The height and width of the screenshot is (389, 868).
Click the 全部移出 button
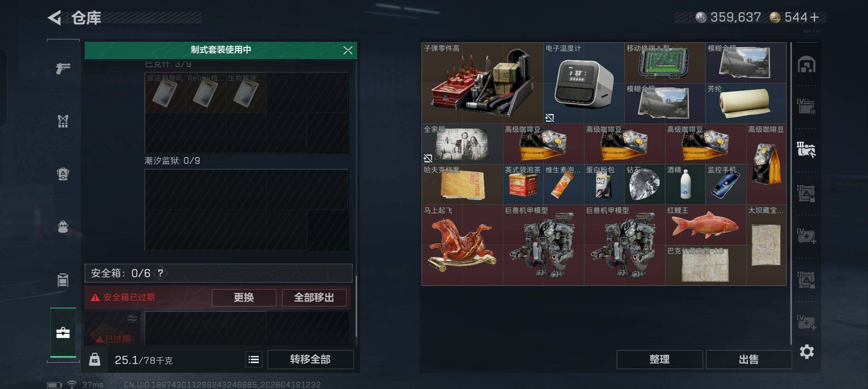coord(314,298)
